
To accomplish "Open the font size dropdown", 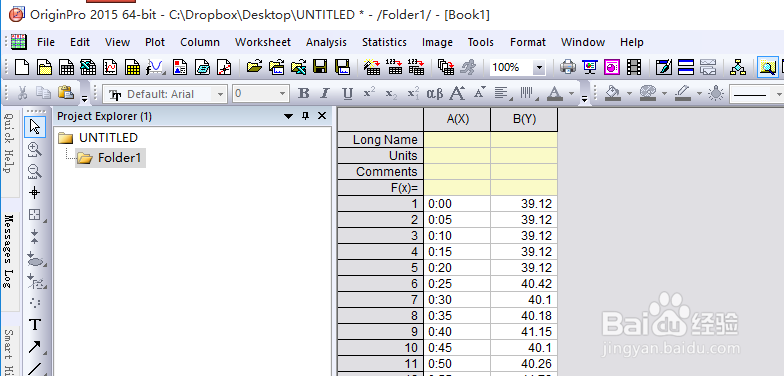I will pos(282,94).
